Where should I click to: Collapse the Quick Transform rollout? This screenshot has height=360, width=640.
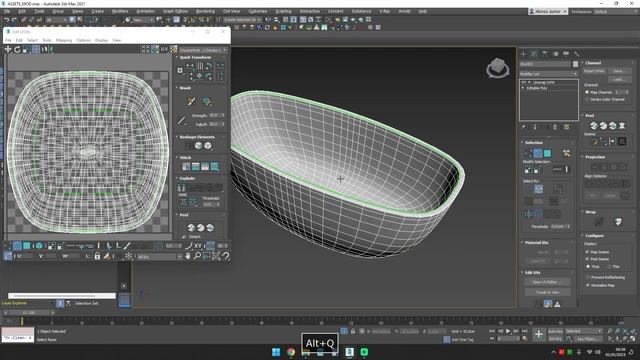pos(195,58)
